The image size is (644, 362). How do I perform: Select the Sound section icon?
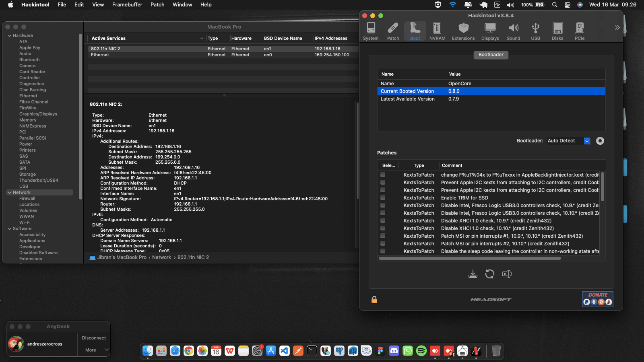click(x=513, y=30)
